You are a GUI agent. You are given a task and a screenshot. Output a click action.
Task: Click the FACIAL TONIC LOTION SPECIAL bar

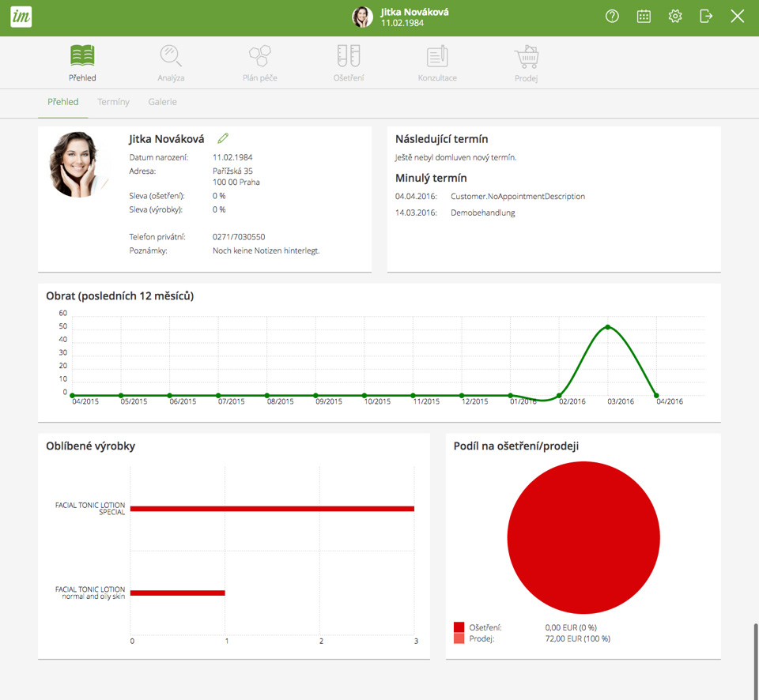[x=272, y=509]
